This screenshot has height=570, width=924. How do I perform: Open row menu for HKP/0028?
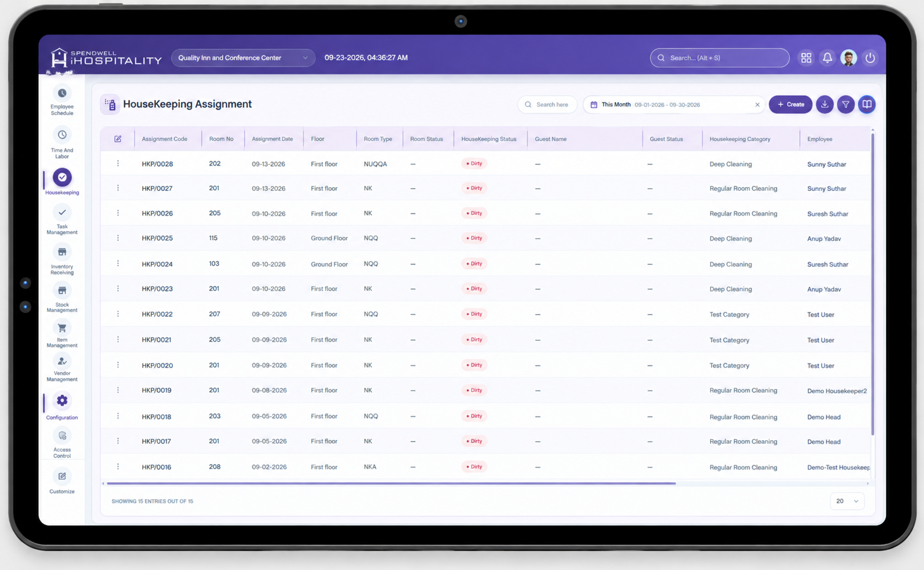coord(118,164)
